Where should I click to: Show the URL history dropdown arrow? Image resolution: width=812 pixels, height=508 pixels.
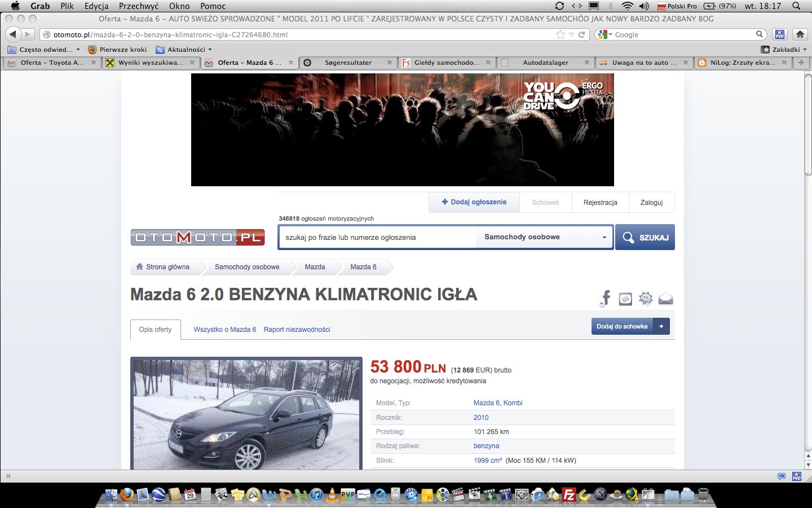tap(571, 34)
